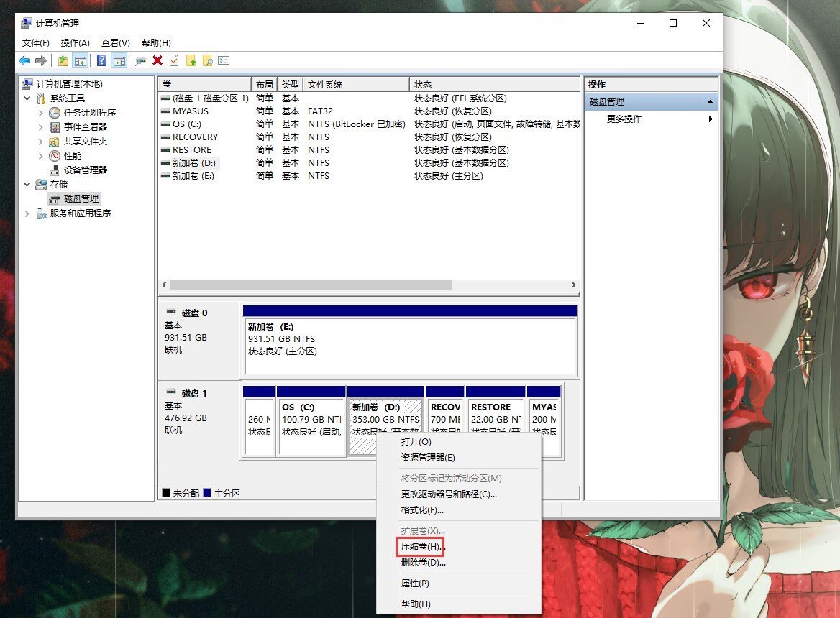Click the back navigation arrow
Viewport: 840px width, 618px height.
coord(24,60)
